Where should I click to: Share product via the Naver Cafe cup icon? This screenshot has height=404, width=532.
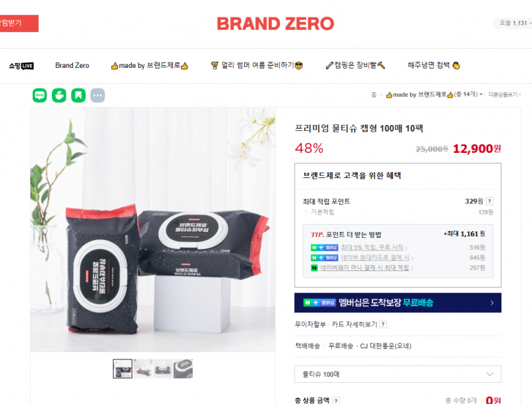coord(59,95)
